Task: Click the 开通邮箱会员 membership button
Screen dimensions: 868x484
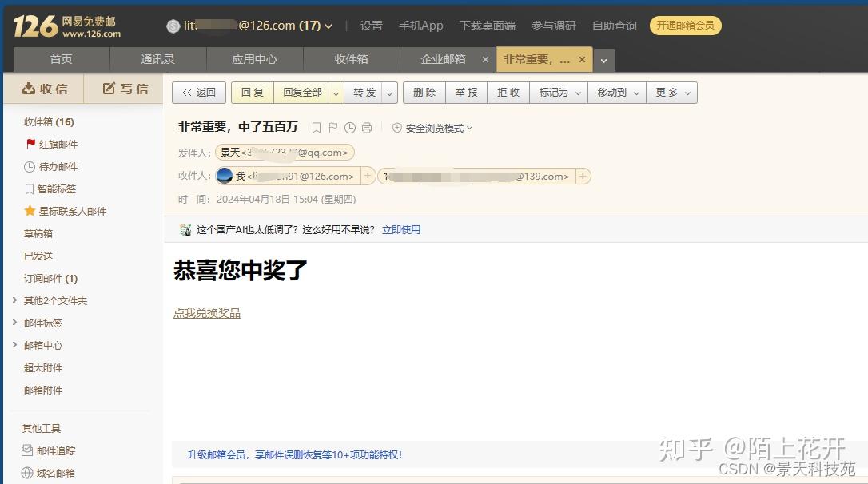Action: click(x=686, y=25)
